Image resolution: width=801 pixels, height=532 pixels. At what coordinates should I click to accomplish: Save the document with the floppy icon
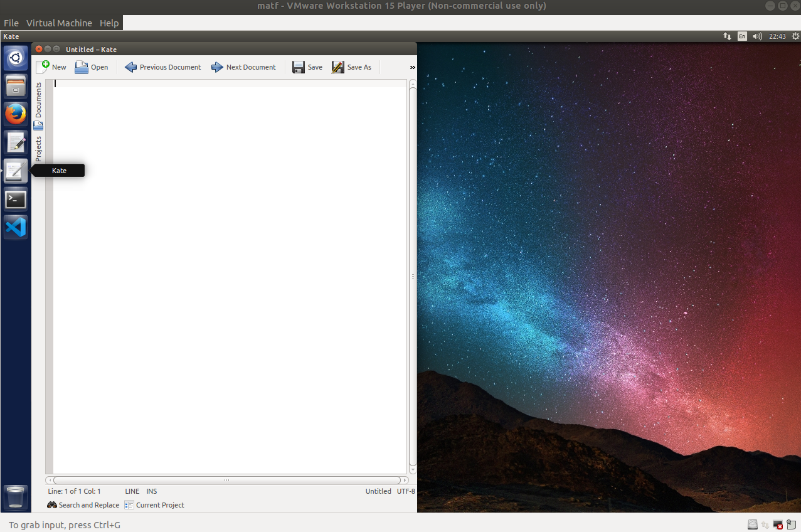click(x=299, y=67)
